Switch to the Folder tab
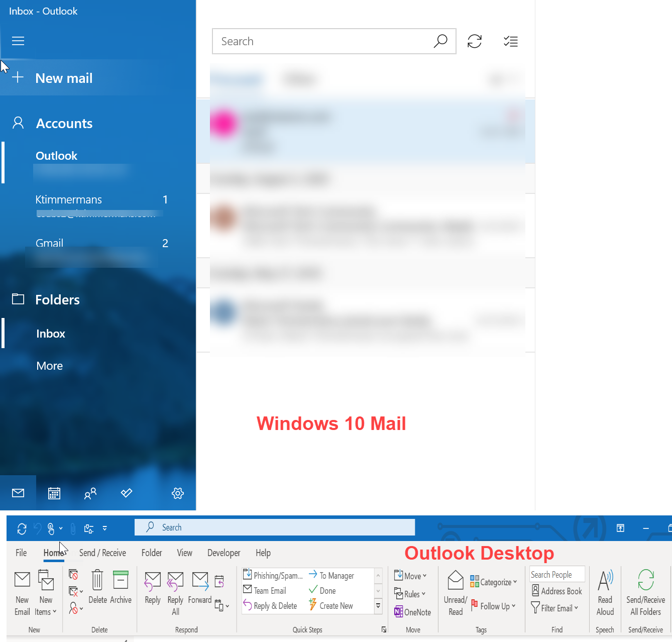 tap(152, 553)
